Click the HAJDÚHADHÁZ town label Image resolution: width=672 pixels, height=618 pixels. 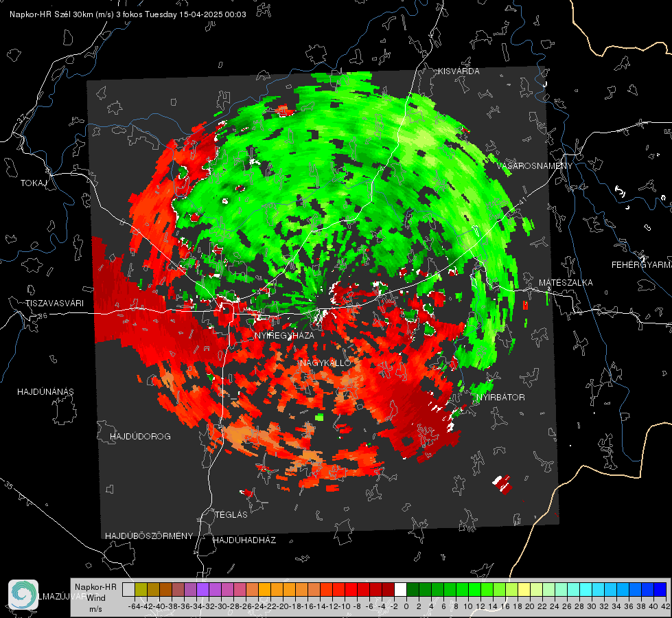(x=244, y=540)
